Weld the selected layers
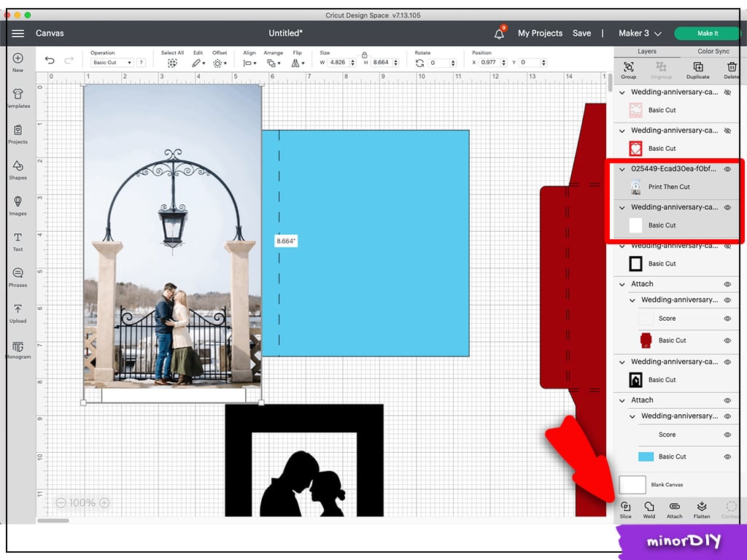The width and height of the screenshot is (747, 560). pyautogui.click(x=649, y=510)
